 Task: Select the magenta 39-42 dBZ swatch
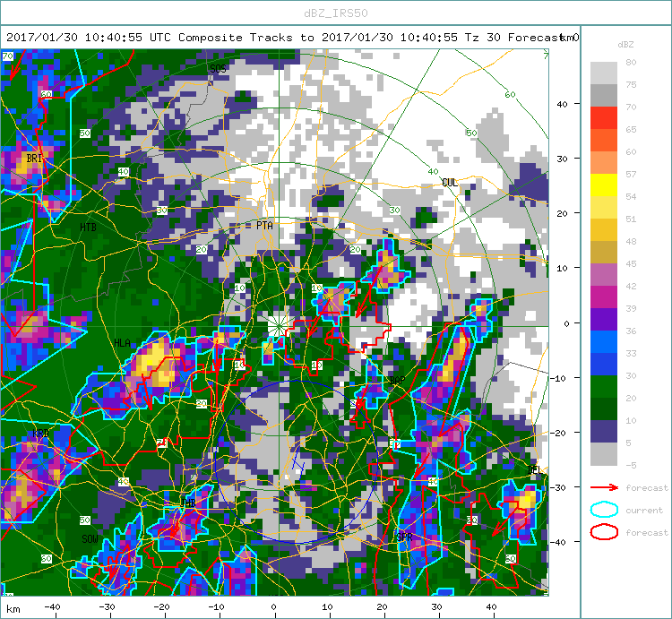pos(603,297)
